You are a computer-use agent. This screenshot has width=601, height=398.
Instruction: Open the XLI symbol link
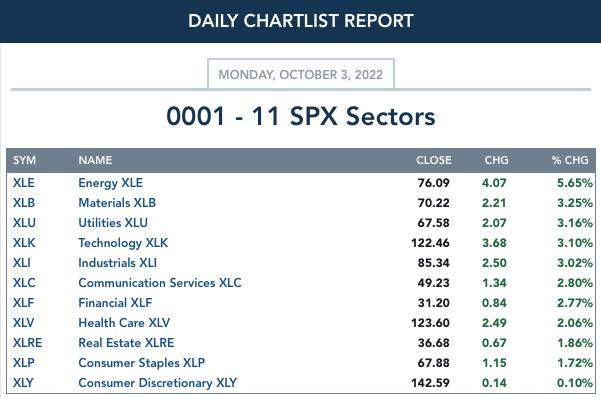point(21,263)
